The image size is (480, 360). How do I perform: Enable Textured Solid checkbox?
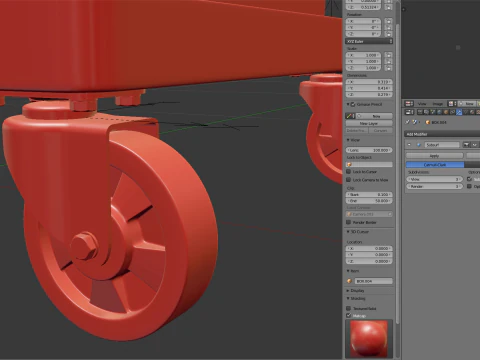click(x=349, y=308)
